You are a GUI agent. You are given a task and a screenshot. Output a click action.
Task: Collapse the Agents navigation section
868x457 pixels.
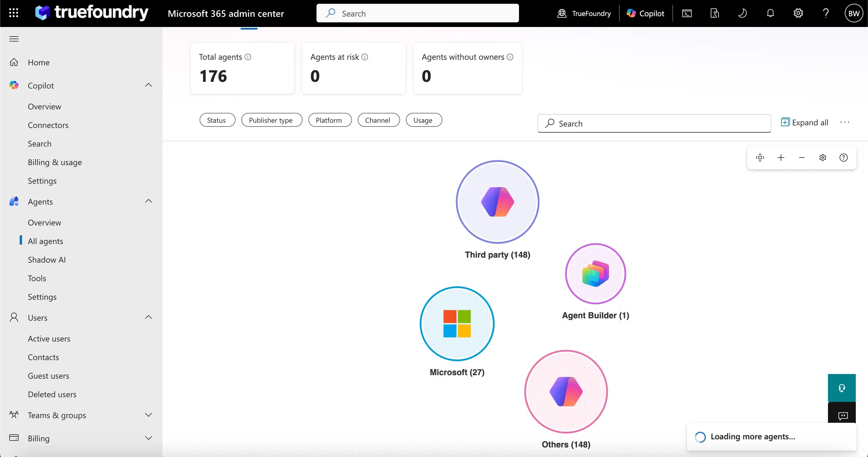pyautogui.click(x=148, y=201)
